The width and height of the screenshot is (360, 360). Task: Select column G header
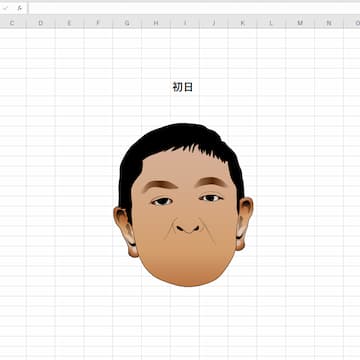pos(127,23)
